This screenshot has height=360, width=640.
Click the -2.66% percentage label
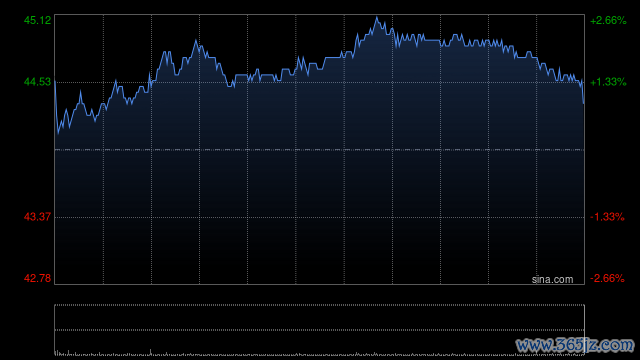(607, 278)
